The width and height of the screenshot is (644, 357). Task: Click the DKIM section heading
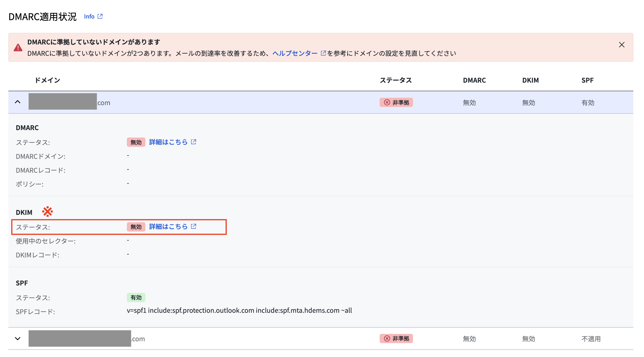[24, 212]
